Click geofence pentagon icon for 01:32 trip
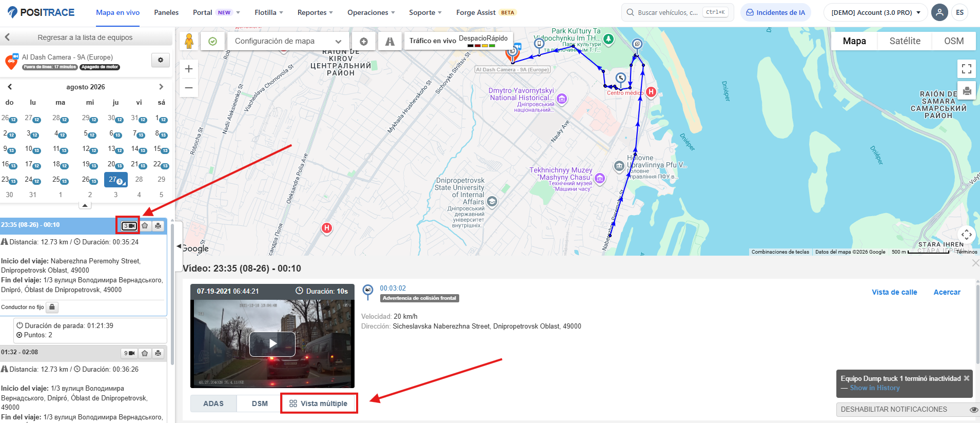This screenshot has height=423, width=980. [145, 353]
